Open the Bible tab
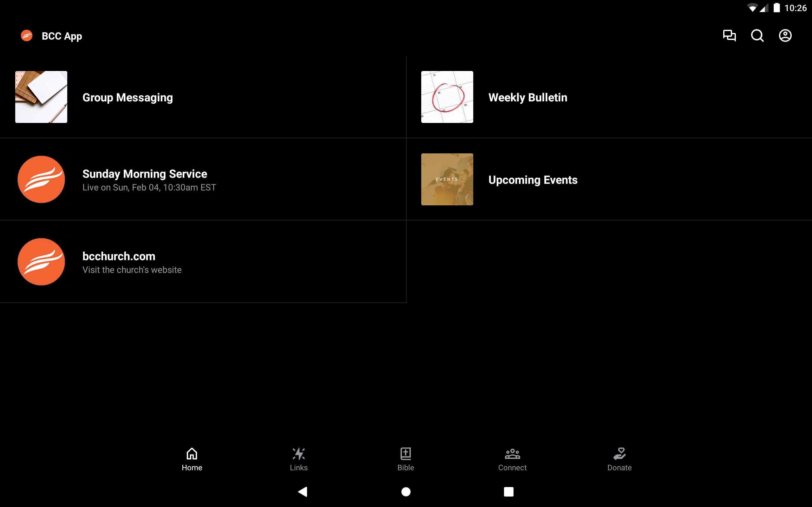 click(406, 459)
